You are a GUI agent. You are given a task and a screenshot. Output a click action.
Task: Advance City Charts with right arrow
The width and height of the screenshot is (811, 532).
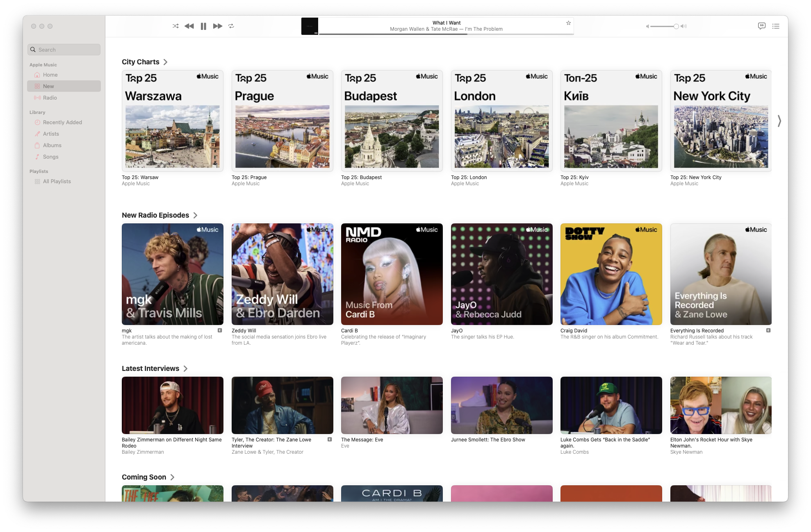779,121
